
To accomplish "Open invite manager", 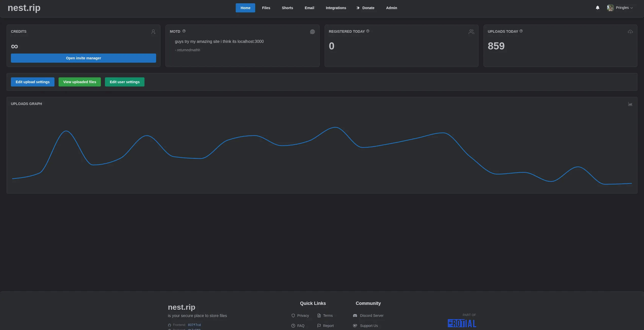I will pyautogui.click(x=83, y=58).
